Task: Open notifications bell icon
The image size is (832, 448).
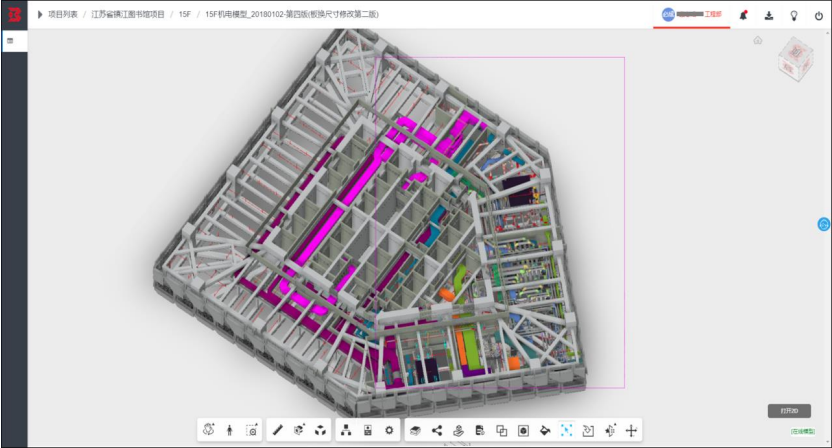Action: [743, 15]
